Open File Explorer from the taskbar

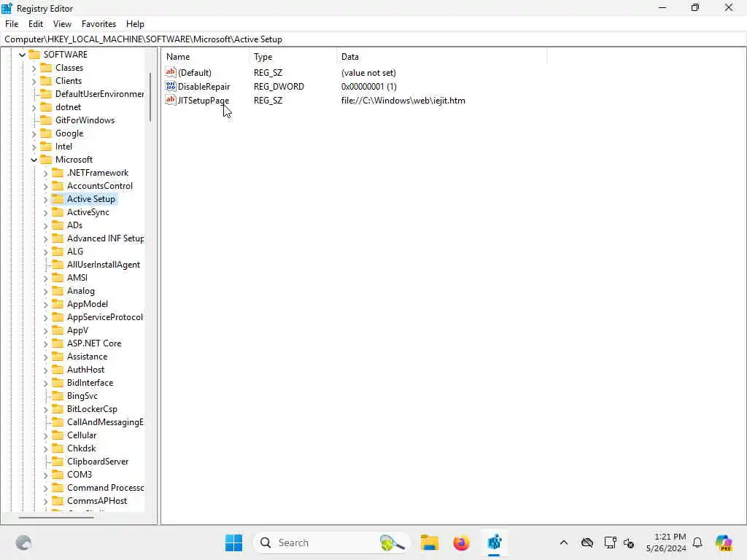click(x=429, y=542)
